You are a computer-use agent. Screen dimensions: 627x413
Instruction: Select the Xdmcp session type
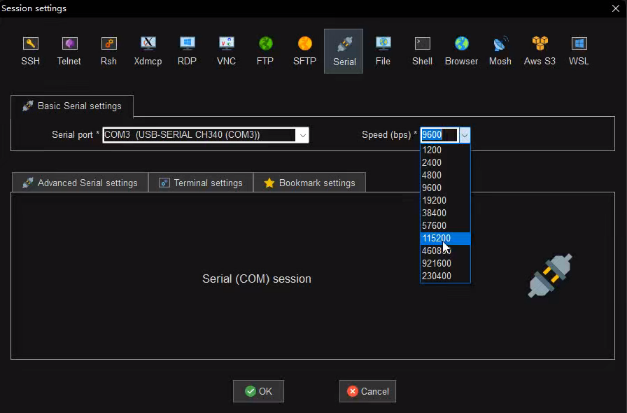[x=148, y=51]
